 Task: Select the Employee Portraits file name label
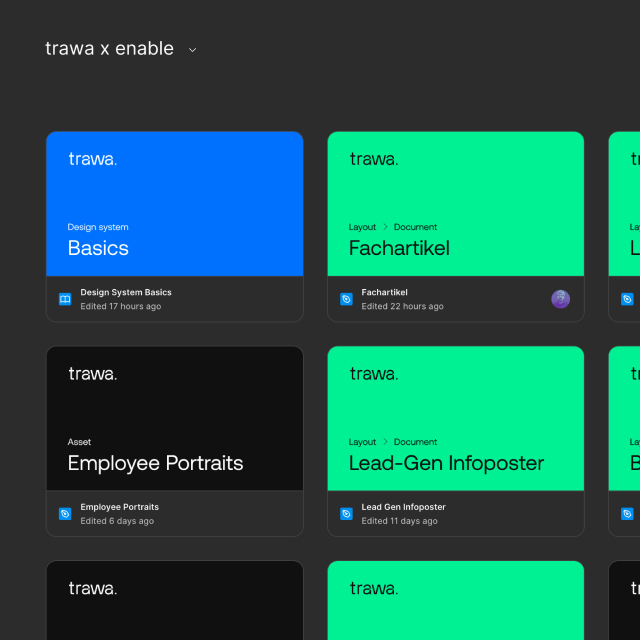click(119, 507)
